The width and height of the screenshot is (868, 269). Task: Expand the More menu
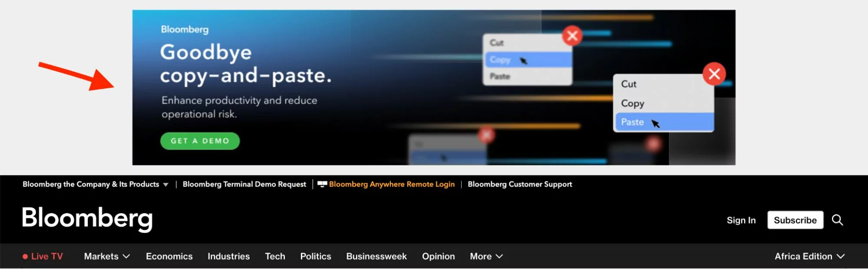point(486,256)
